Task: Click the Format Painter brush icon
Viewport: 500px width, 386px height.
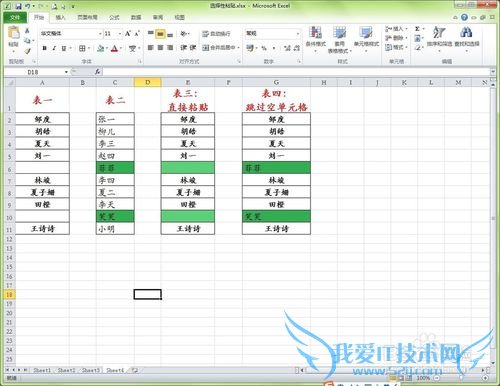Action: pos(27,51)
